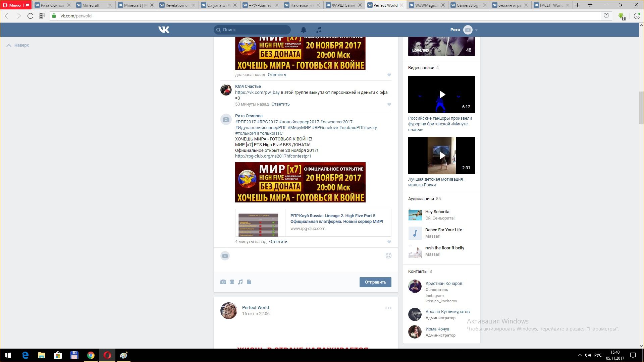Attach an audio track to comment

coord(240,282)
